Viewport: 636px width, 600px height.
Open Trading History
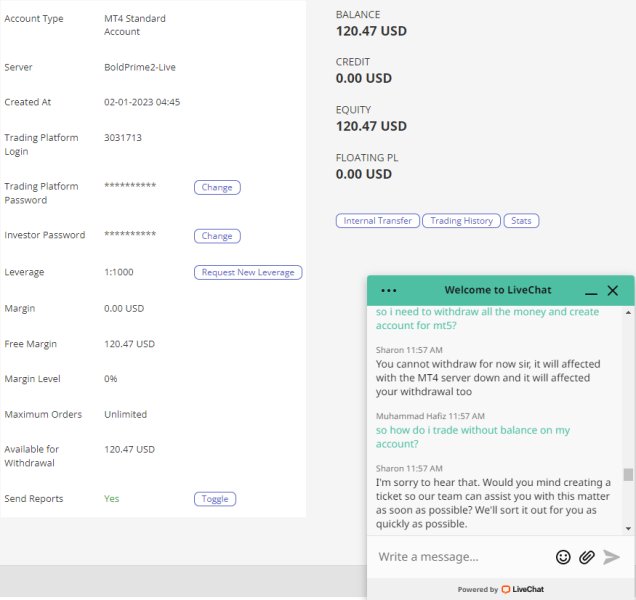click(x=462, y=221)
